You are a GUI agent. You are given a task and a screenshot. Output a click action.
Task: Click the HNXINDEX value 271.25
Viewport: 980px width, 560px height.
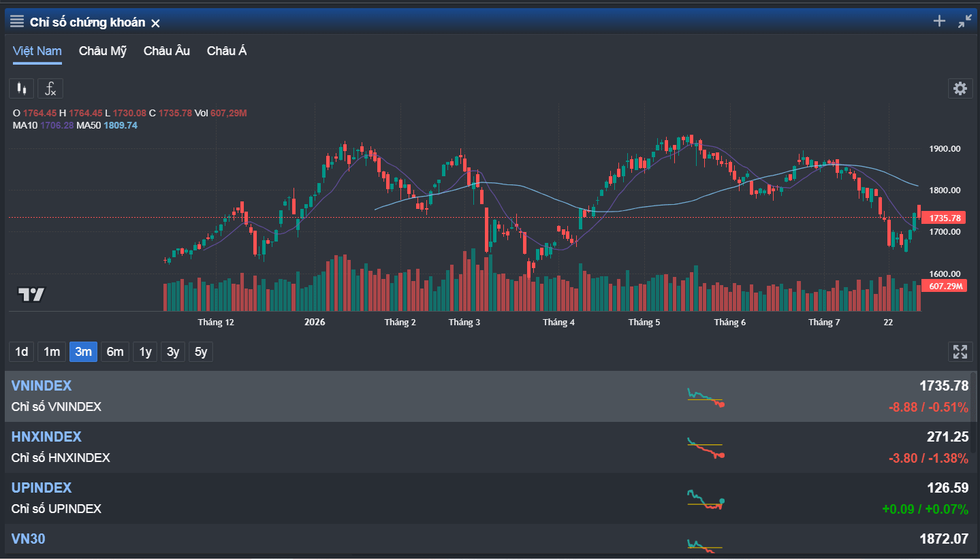(x=947, y=437)
